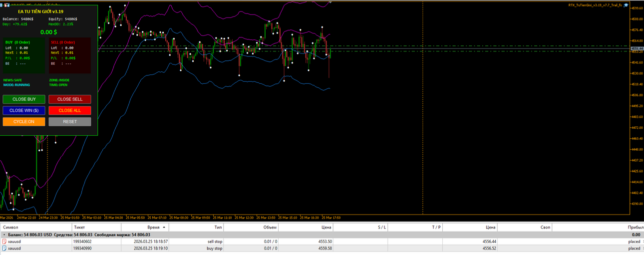
Task: Click the NEWS: SAFE status text
Action: 12,80
